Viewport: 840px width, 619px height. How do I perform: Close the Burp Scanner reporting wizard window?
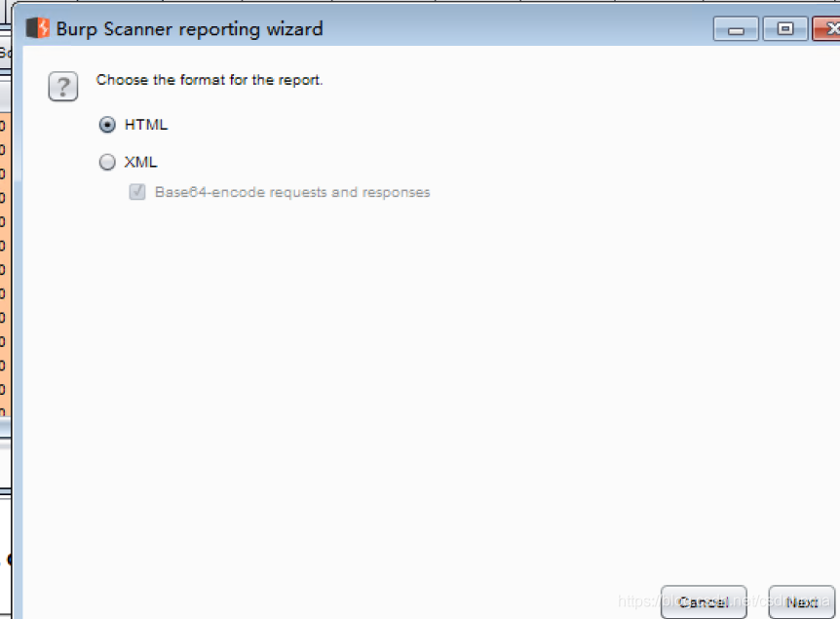point(827,29)
